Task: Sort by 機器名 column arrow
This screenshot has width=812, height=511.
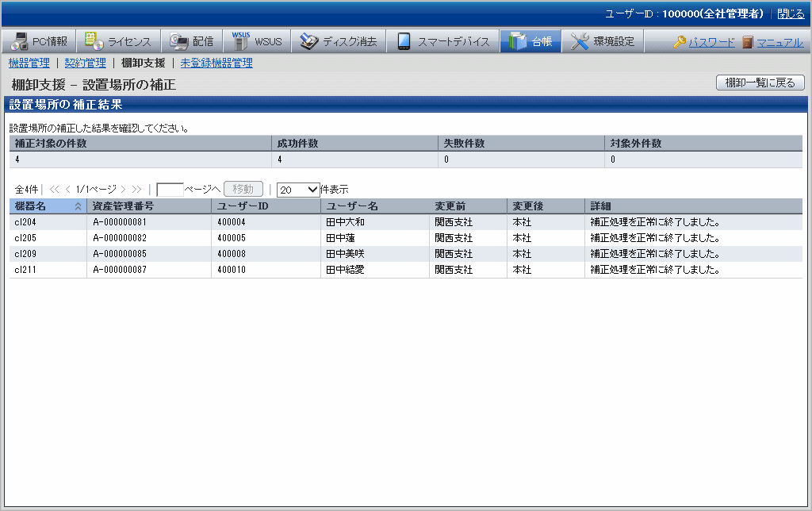Action: click(x=78, y=206)
